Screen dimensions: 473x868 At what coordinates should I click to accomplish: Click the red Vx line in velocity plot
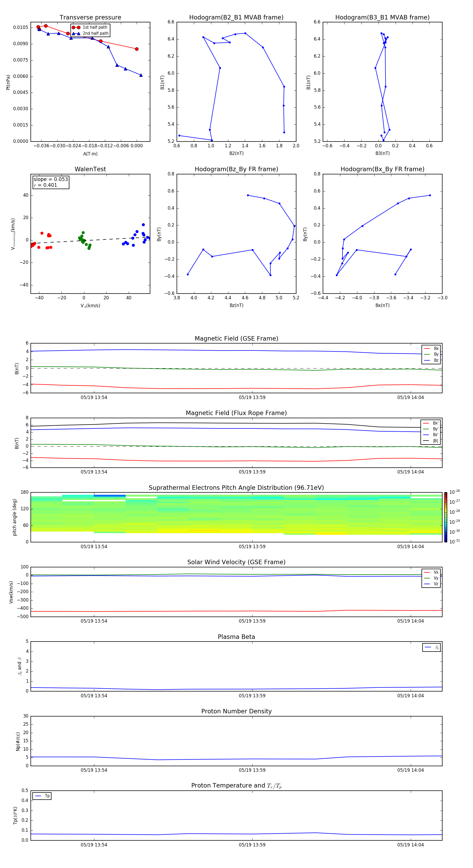(x=236, y=611)
